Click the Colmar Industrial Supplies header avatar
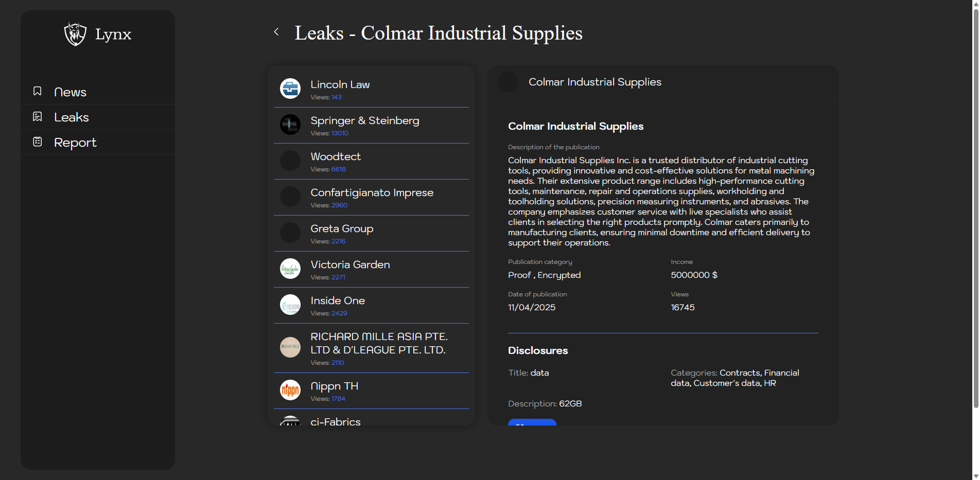The height and width of the screenshot is (480, 980). tap(508, 82)
